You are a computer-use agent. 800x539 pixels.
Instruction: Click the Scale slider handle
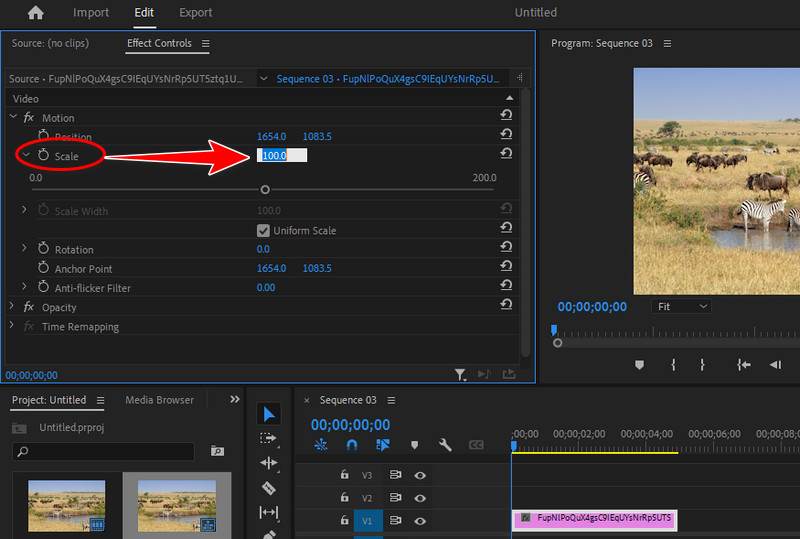click(265, 190)
